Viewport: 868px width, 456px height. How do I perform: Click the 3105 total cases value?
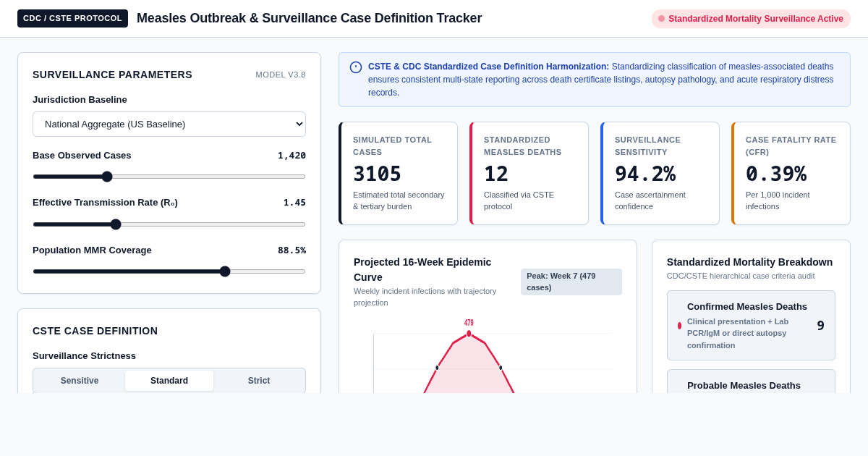click(x=377, y=174)
